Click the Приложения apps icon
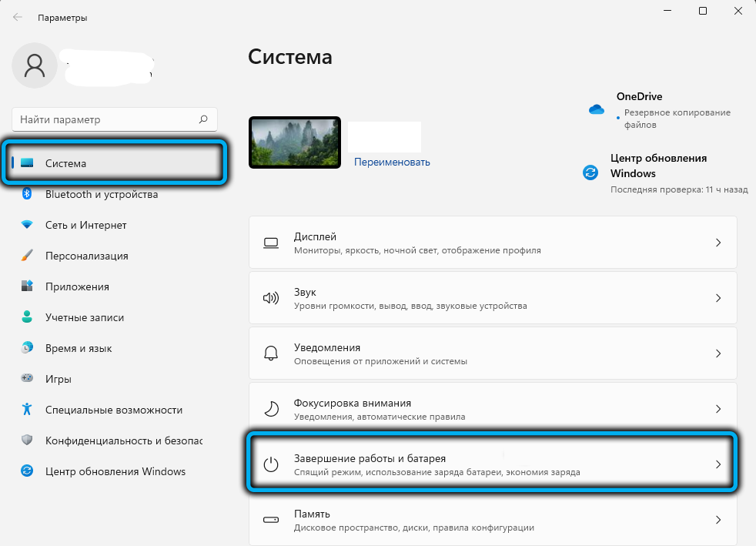The height and width of the screenshot is (546, 756). [x=27, y=286]
